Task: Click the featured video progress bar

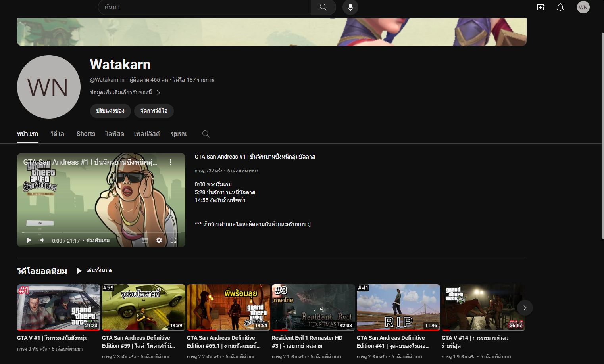Action: pyautogui.click(x=101, y=232)
